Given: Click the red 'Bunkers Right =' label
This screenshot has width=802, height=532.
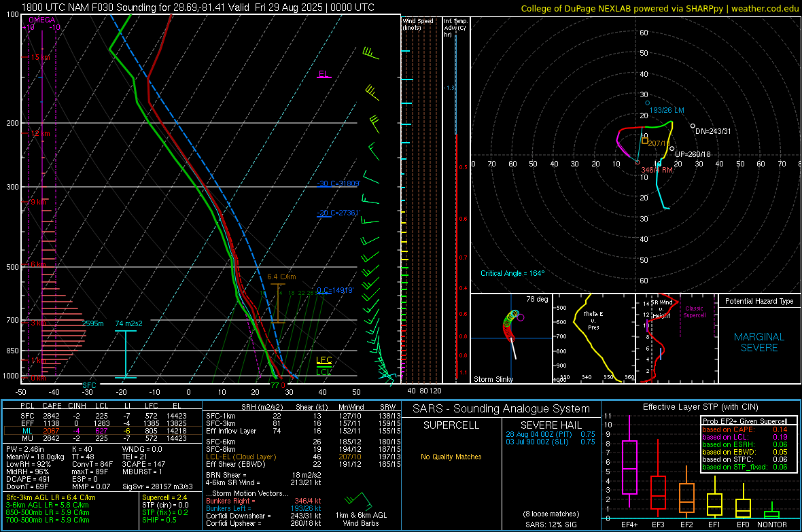Looking at the screenshot, I should tap(230, 501).
